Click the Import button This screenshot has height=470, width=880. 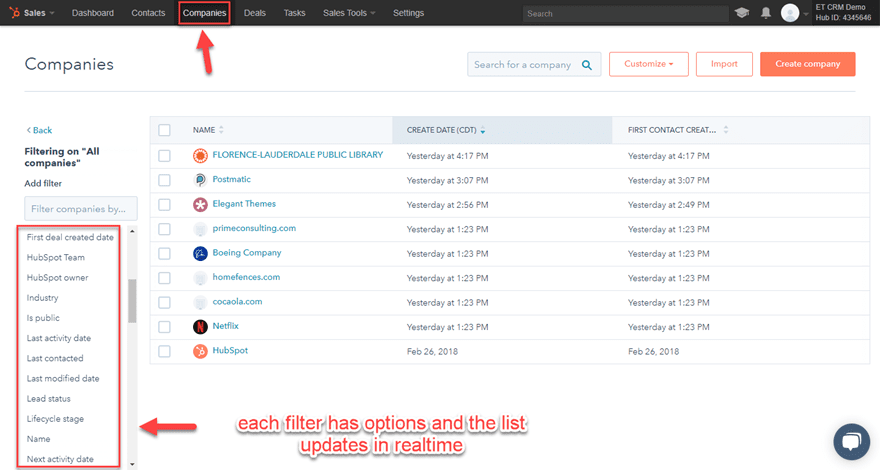click(x=724, y=64)
